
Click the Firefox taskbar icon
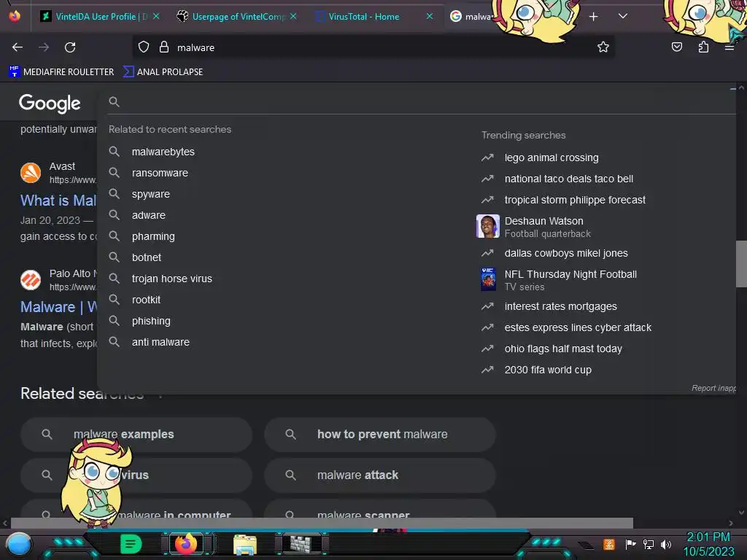click(x=186, y=544)
